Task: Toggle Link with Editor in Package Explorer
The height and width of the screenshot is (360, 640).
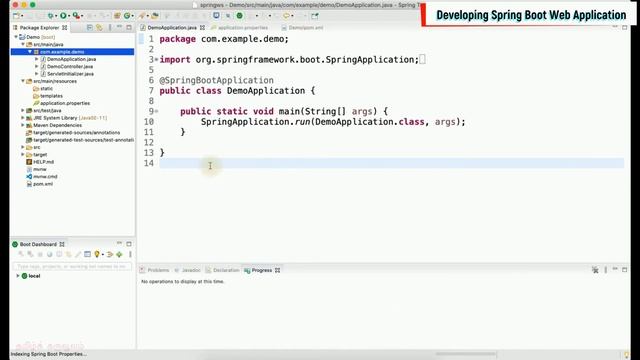Action: 99,27
